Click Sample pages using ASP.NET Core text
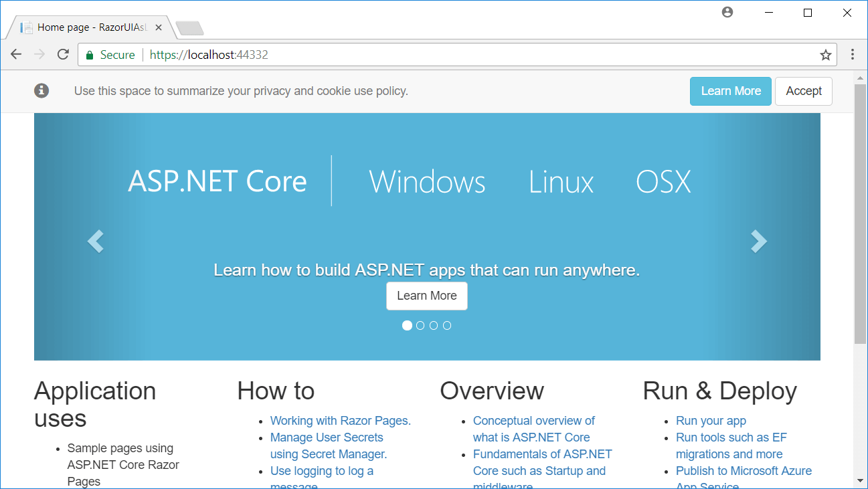The height and width of the screenshot is (489, 868). (123, 465)
